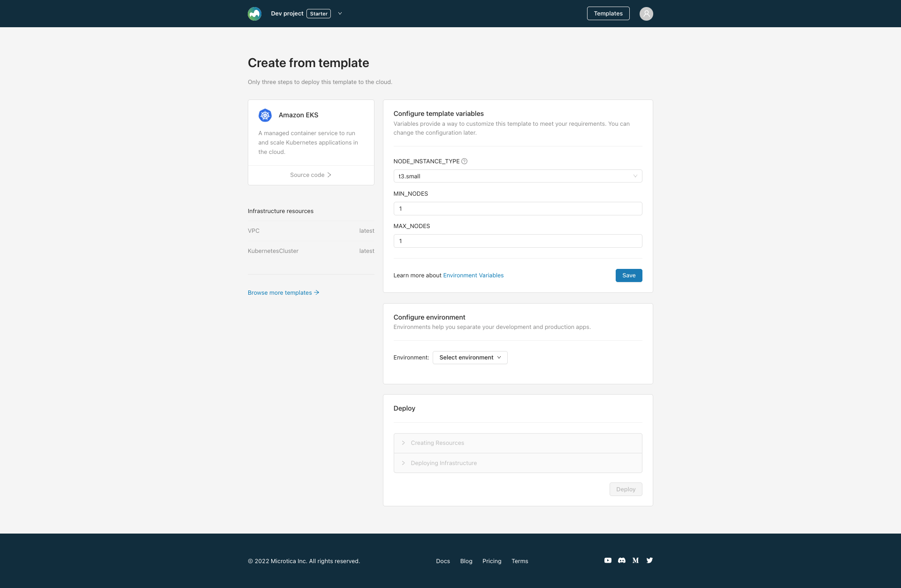901x588 pixels.
Task: Expand the project switcher chevron
Action: tap(340, 14)
